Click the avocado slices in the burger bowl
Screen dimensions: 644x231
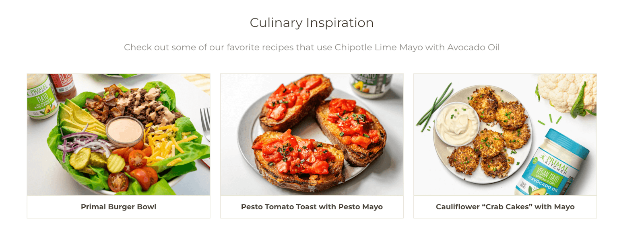(x=80, y=119)
